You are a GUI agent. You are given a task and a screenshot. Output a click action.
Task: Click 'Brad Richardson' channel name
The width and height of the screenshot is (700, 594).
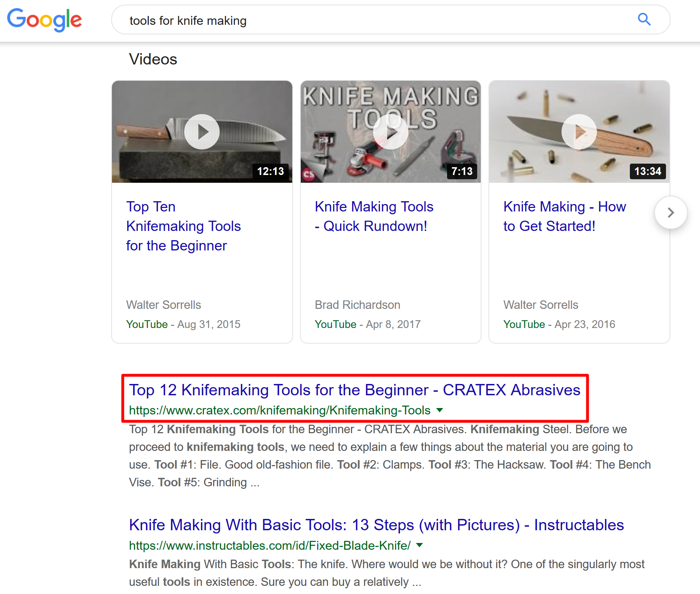(357, 305)
